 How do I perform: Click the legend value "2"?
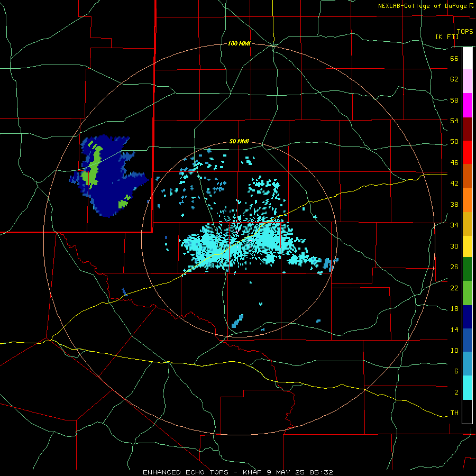click(x=456, y=392)
